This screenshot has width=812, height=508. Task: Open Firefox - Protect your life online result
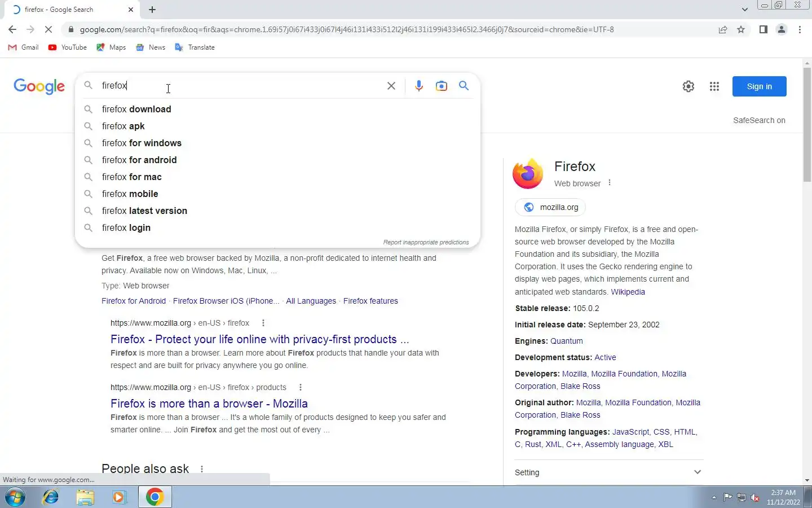click(x=259, y=339)
